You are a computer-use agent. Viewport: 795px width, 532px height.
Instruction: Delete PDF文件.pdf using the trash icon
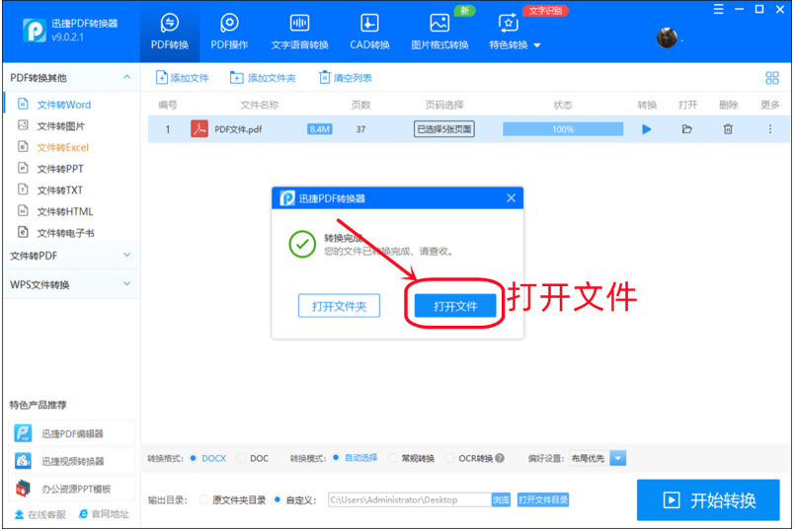coord(728,129)
